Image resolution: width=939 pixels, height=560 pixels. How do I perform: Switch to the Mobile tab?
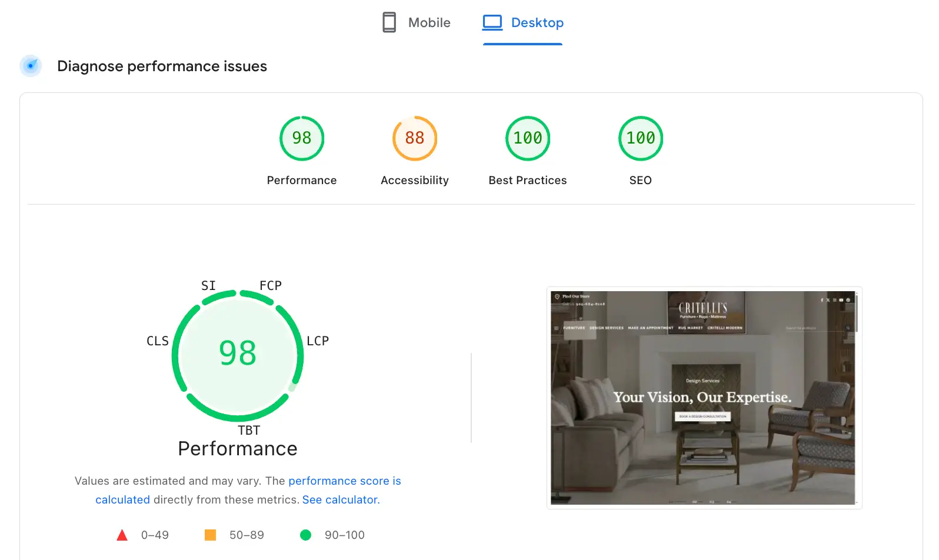click(417, 22)
